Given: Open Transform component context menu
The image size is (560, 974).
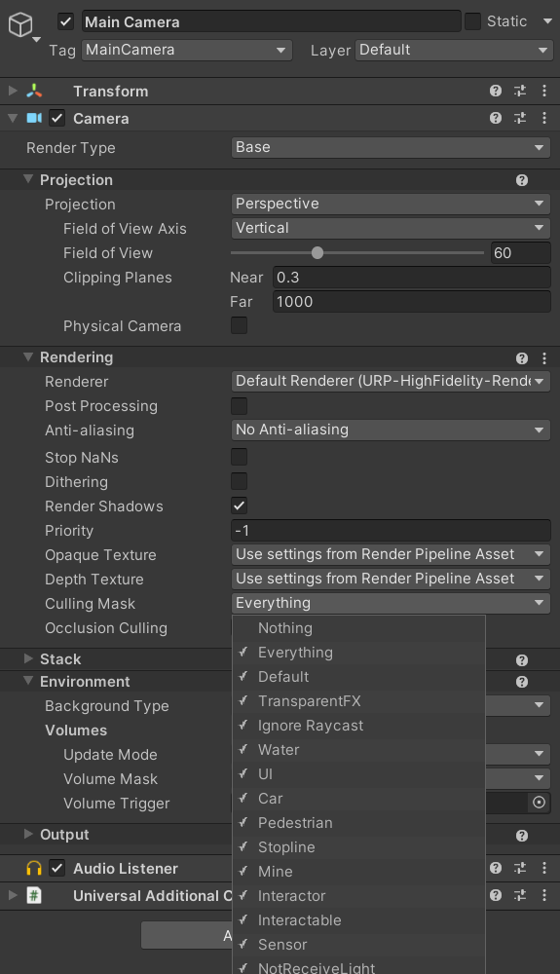Looking at the screenshot, I should pyautogui.click(x=544, y=91).
